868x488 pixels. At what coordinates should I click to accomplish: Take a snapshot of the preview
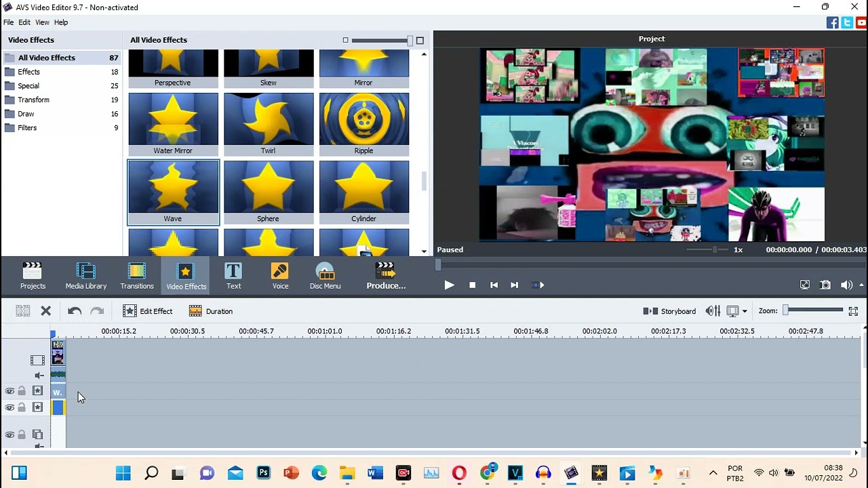825,285
